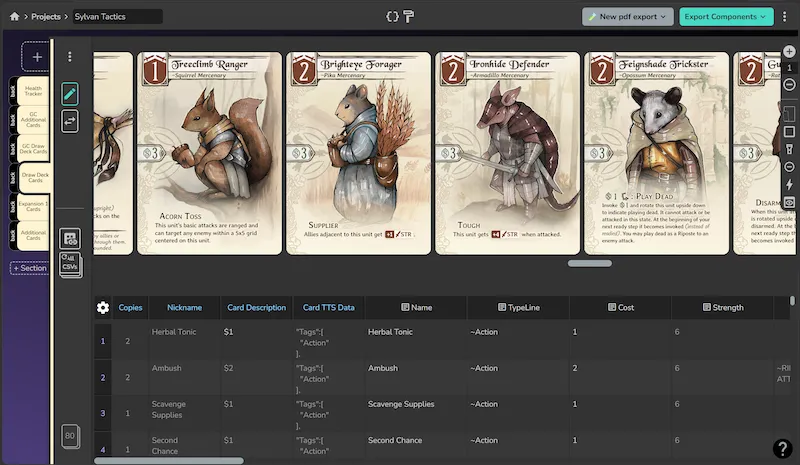The image size is (800, 465).
Task: Select the GC Draw Deck Cards tab
Action: (33, 149)
